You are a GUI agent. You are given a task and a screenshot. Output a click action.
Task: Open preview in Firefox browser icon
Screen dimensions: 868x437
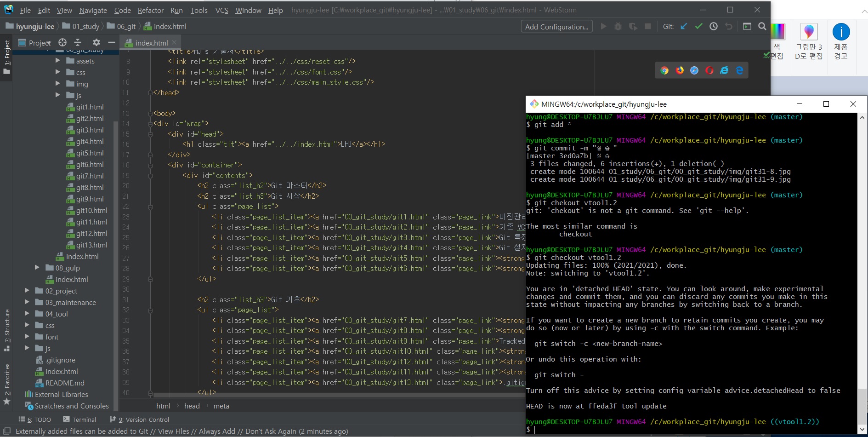pyautogui.click(x=680, y=70)
